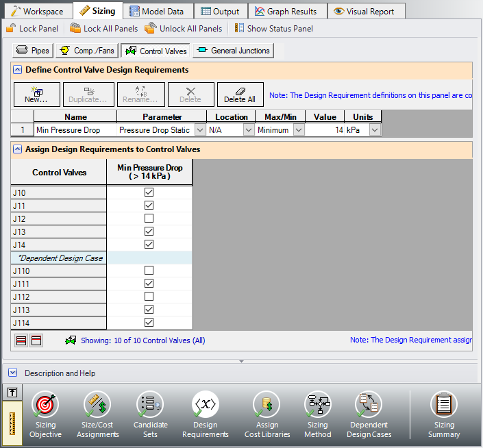This screenshot has width=483, height=448.
Task: Select the Sizing Method icon
Action: coord(318,406)
